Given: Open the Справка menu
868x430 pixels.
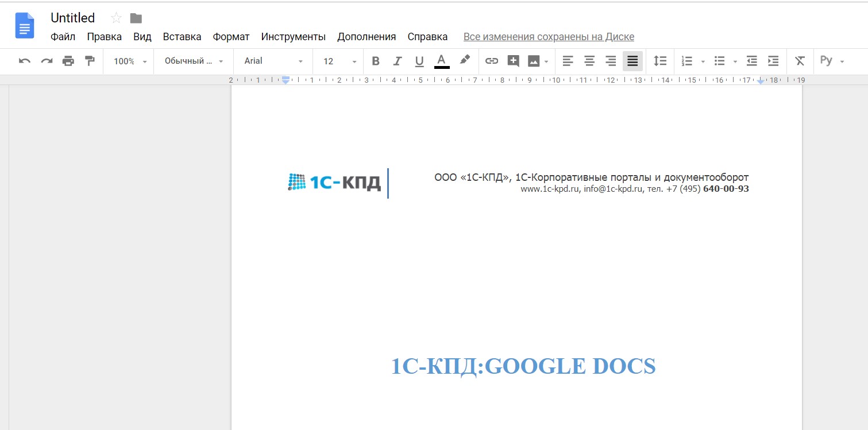Looking at the screenshot, I should pos(427,37).
